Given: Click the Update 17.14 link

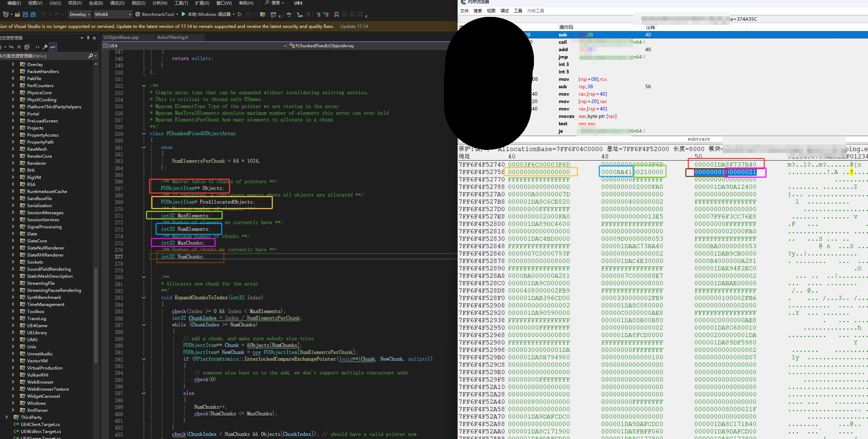Looking at the screenshot, I should [354, 26].
